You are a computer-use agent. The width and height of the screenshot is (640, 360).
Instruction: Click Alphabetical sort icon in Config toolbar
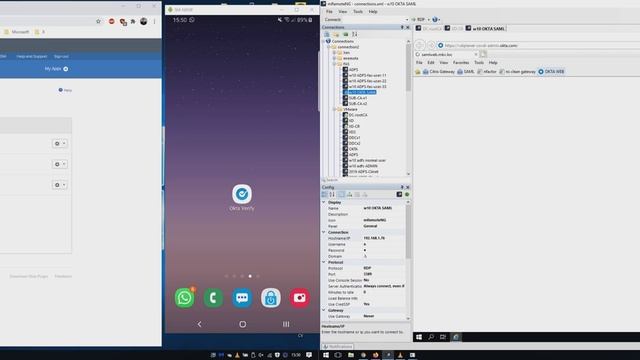[332, 195]
